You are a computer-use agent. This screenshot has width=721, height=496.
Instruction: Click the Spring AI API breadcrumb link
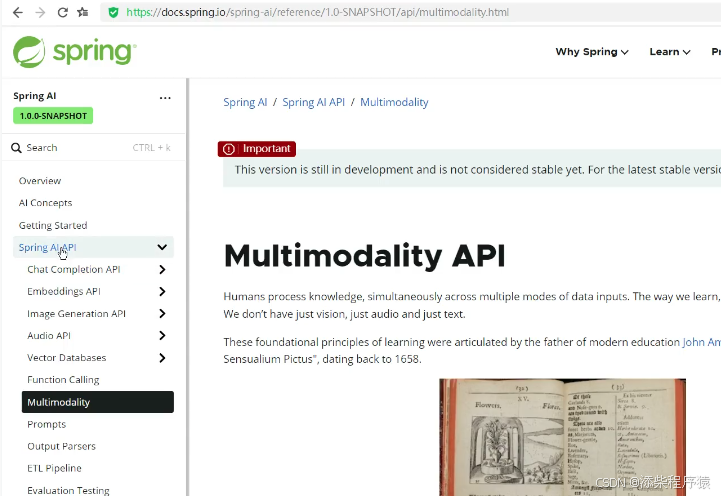(314, 102)
